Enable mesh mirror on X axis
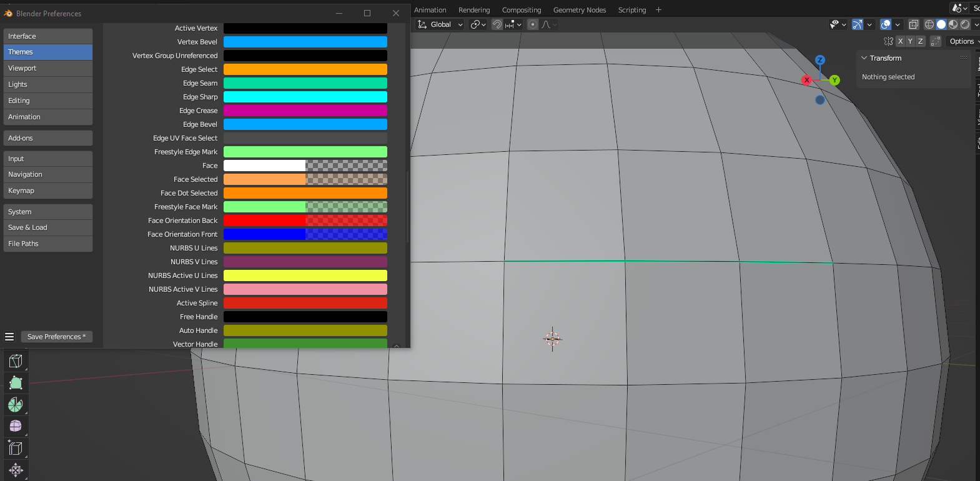This screenshot has width=980, height=481. coord(900,41)
